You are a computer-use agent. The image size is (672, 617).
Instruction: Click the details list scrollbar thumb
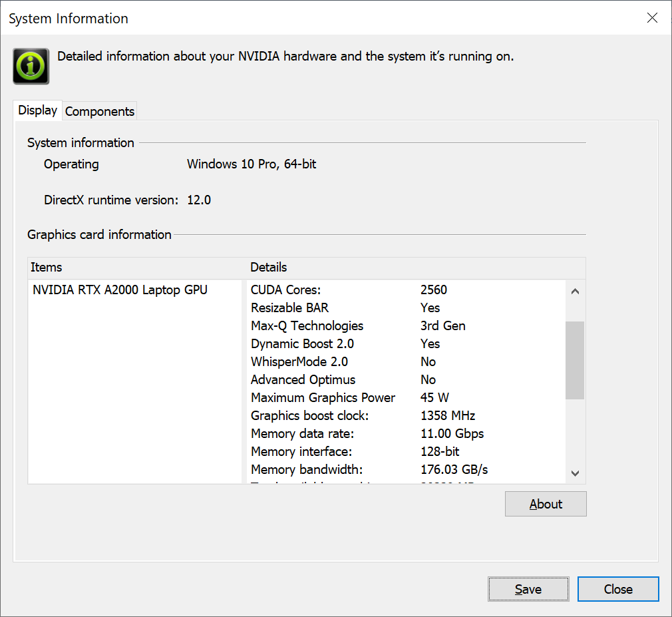[x=575, y=360]
